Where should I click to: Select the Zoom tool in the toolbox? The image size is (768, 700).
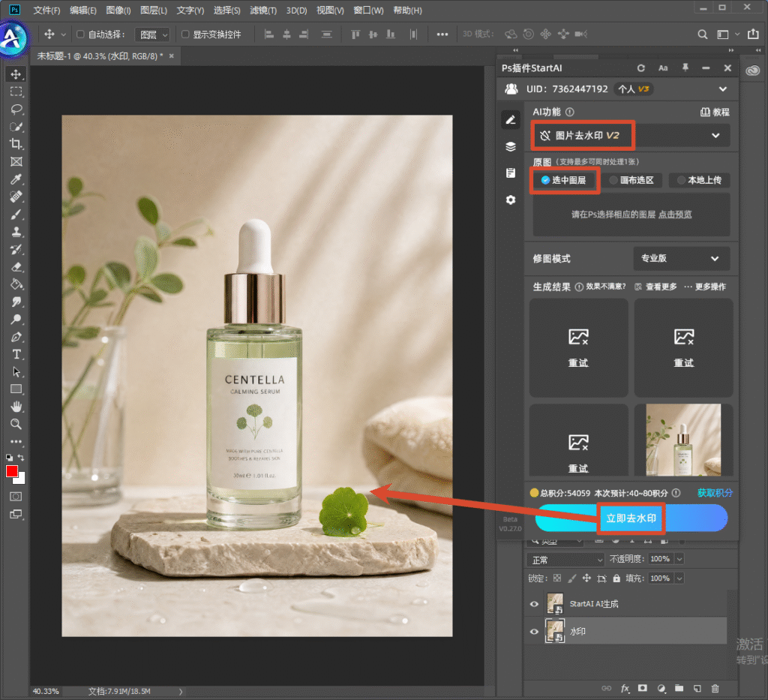point(16,424)
